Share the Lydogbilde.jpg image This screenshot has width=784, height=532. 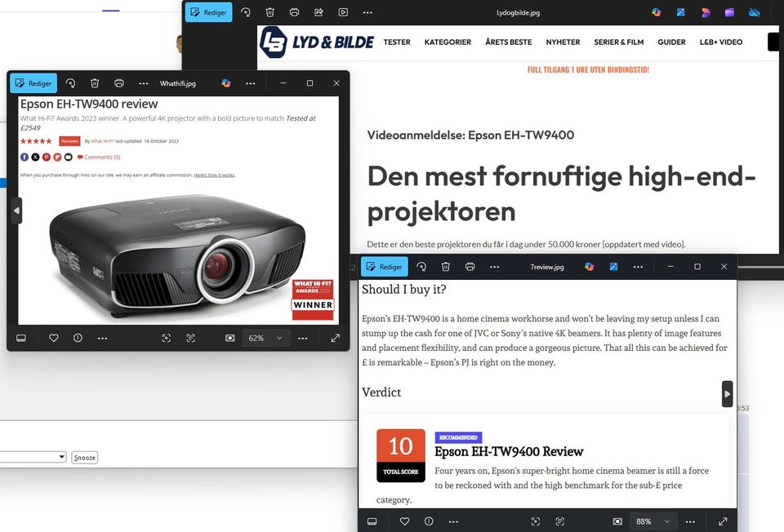(319, 12)
